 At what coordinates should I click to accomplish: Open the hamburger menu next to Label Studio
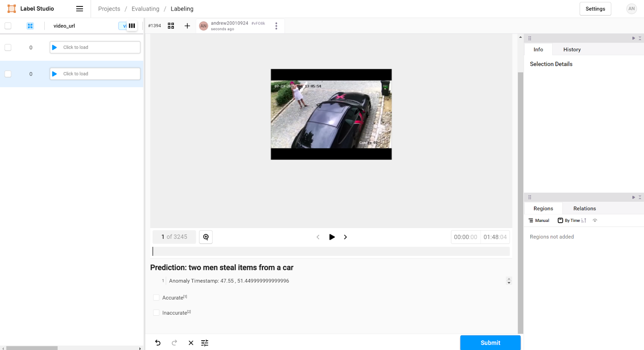[x=80, y=9]
